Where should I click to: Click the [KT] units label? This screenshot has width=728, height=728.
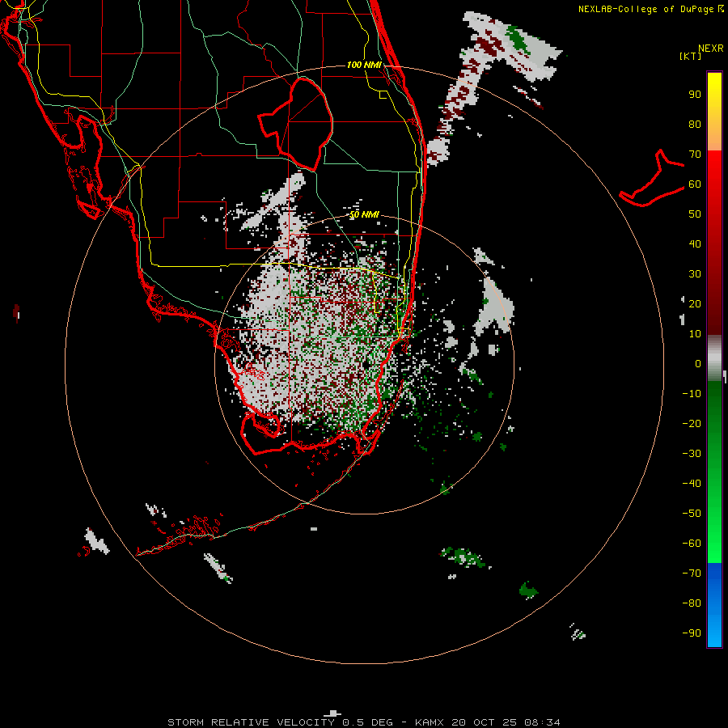690,56
